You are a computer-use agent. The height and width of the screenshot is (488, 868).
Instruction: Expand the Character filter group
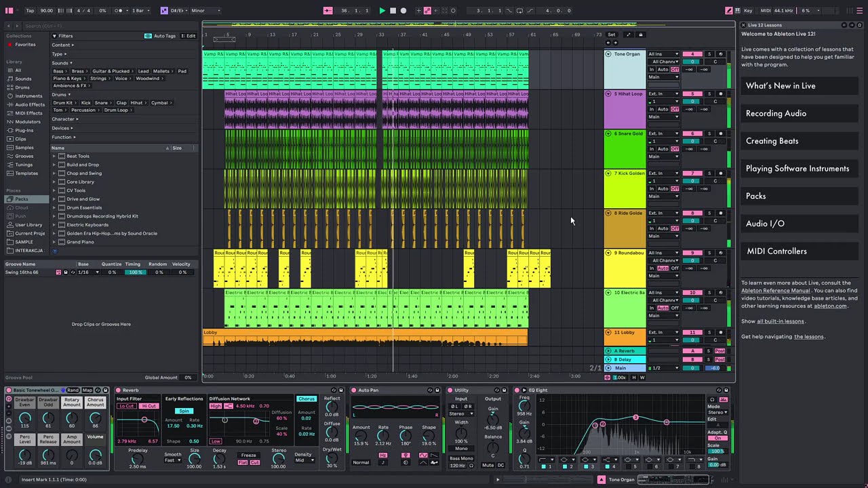tap(65, 119)
